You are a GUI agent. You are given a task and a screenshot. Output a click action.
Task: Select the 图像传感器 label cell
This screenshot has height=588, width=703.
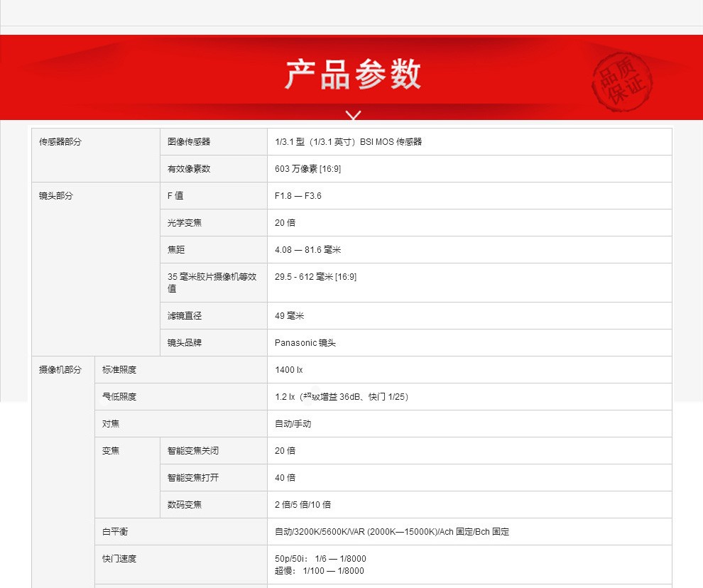coord(214,142)
